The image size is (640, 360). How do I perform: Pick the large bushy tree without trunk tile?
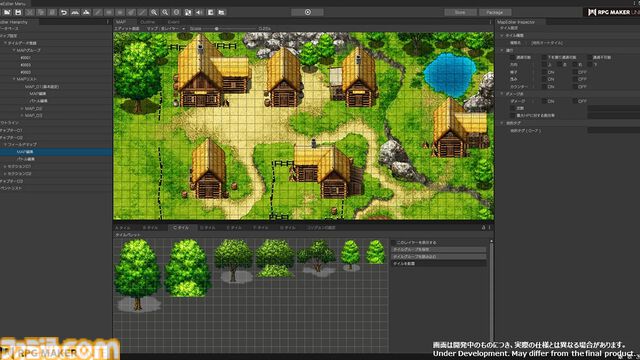point(188,268)
